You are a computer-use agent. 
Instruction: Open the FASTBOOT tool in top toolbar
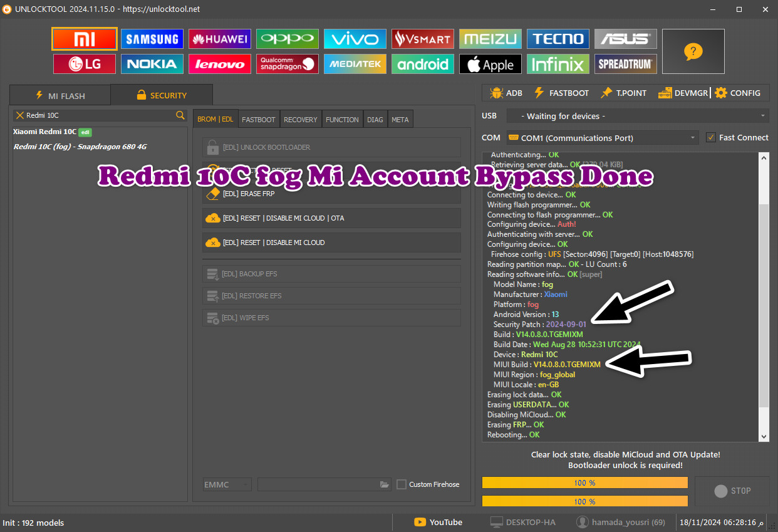click(x=561, y=93)
